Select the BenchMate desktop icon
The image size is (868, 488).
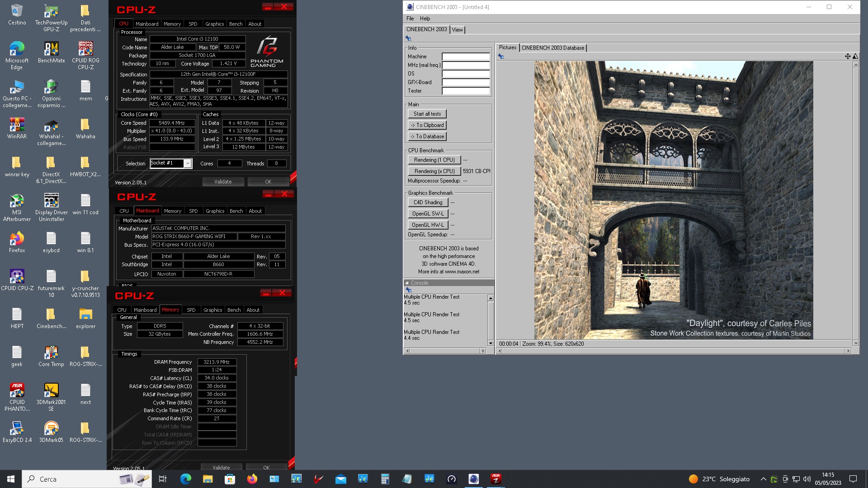point(51,52)
